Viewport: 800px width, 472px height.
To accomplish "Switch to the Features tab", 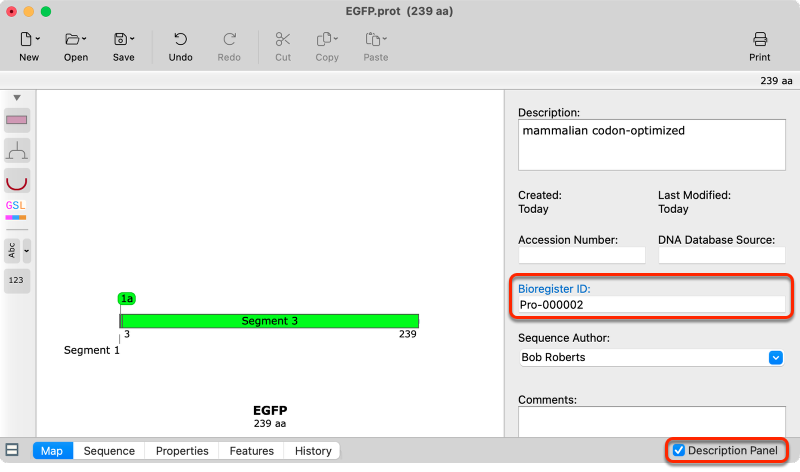I will click(x=252, y=451).
